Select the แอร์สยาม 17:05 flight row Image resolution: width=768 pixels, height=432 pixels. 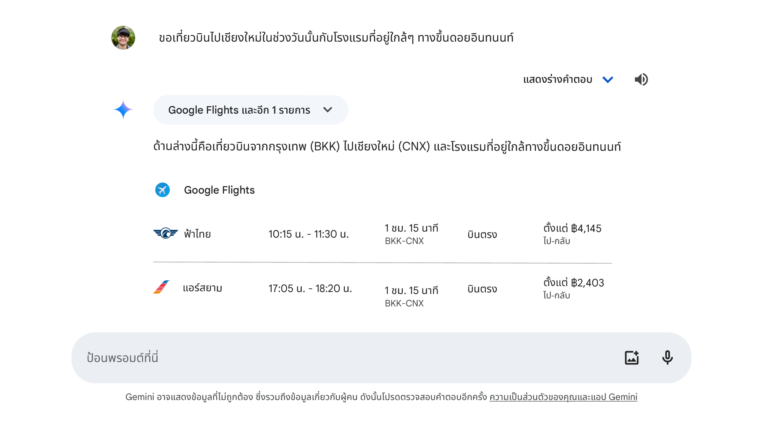coord(382,289)
